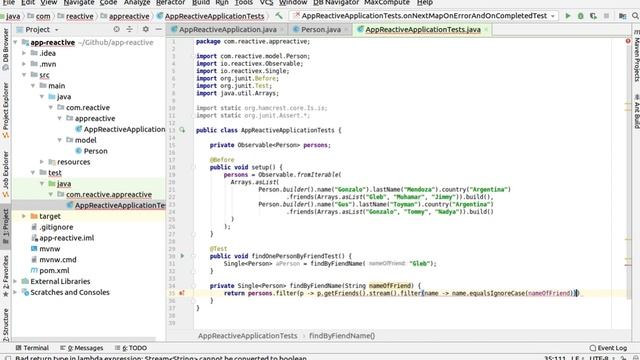640x360 pixels.
Task: Open MaxCompute menu
Action: pyautogui.click(x=387, y=3)
